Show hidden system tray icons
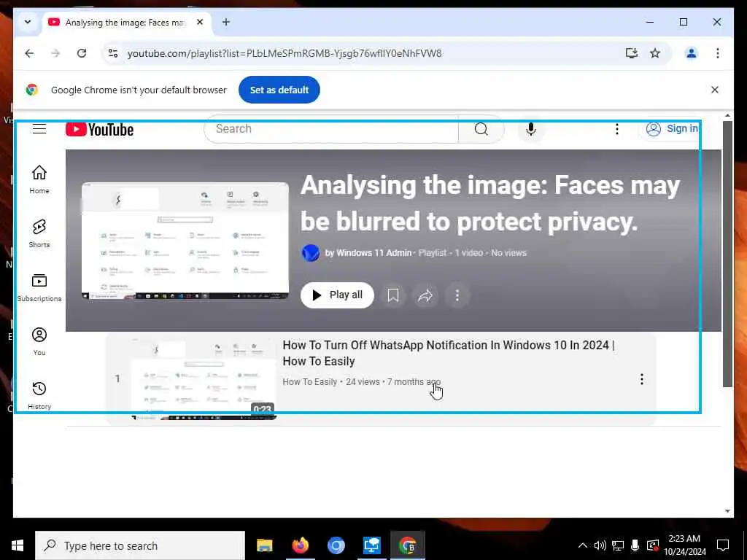This screenshot has height=560, width=747. point(583,545)
